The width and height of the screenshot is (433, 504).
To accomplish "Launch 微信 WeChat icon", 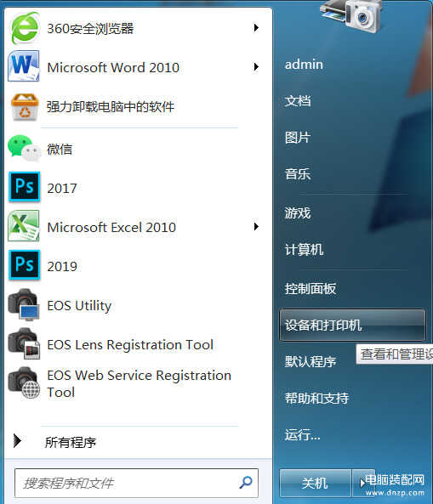I will tap(25, 149).
